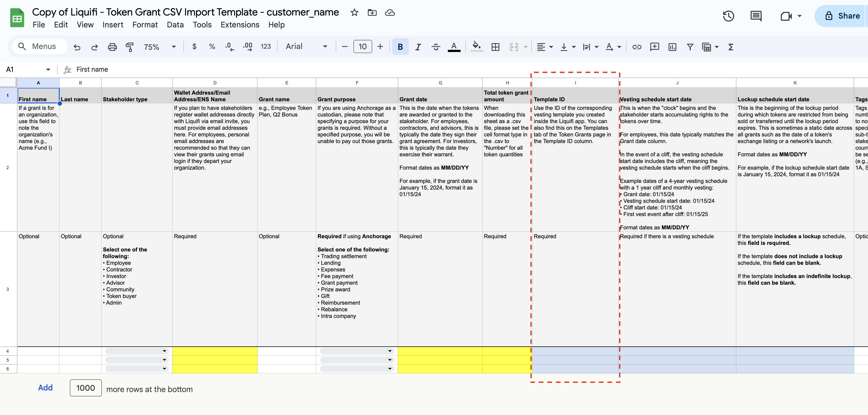Open the text color picker

click(454, 47)
